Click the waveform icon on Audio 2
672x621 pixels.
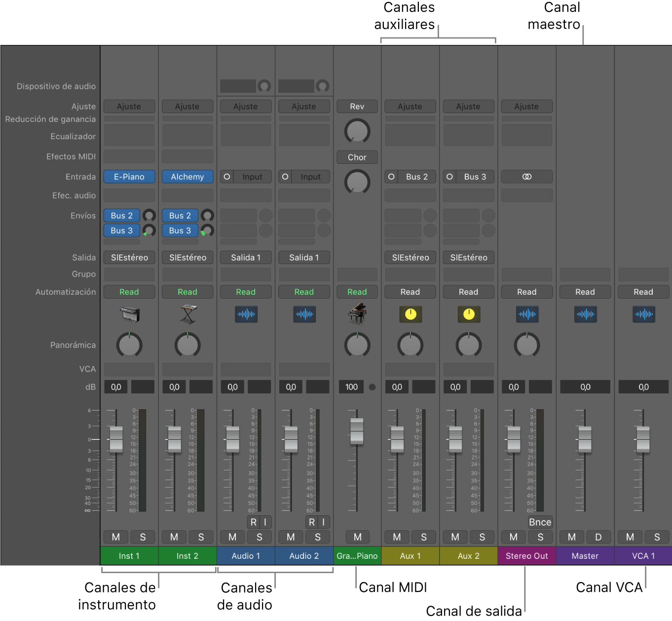[x=304, y=314]
